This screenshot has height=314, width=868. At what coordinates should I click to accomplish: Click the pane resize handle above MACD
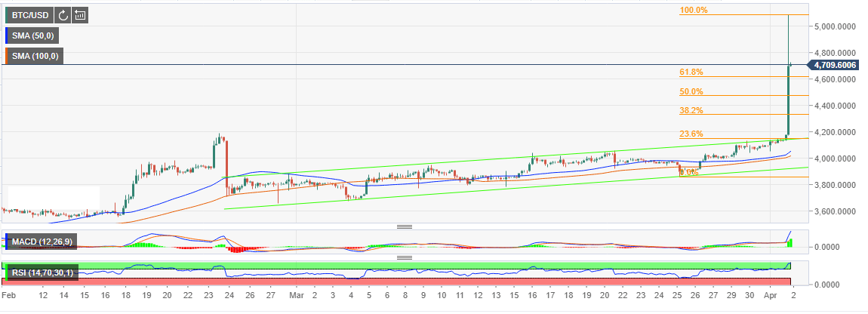pyautogui.click(x=404, y=226)
